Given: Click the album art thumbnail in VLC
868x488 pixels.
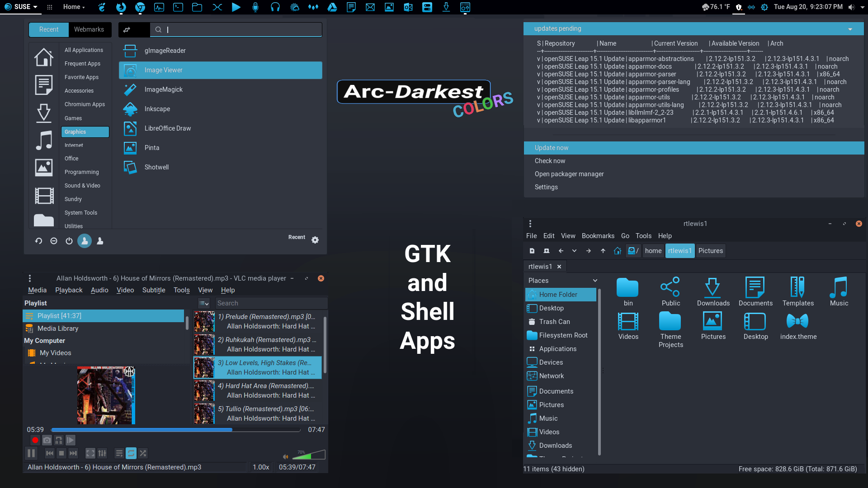Looking at the screenshot, I should point(106,395).
